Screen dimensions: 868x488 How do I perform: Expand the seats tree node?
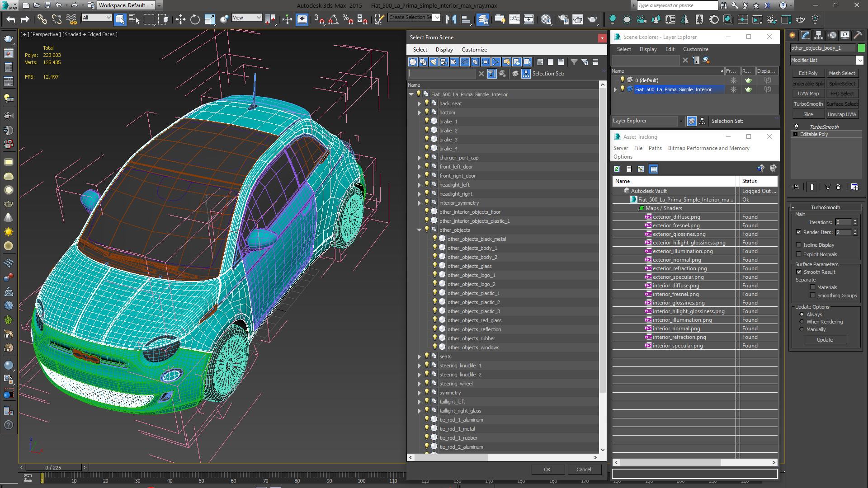(420, 357)
